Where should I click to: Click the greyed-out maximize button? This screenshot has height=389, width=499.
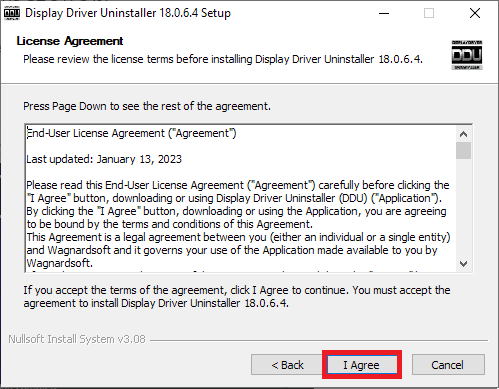[429, 13]
